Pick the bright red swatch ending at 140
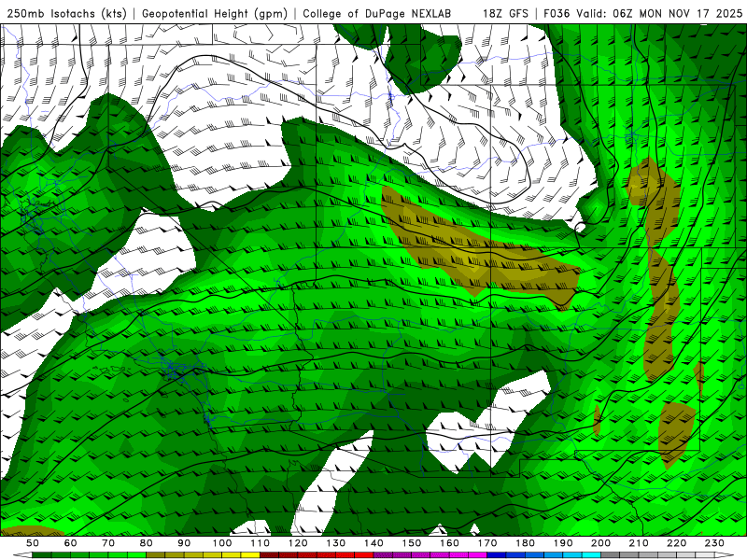 (x=364, y=554)
